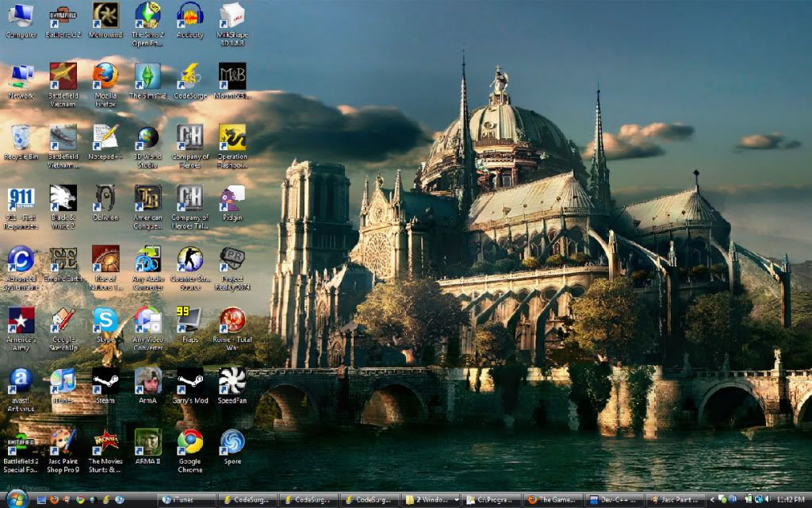The width and height of the screenshot is (812, 508).
Task: Select the Oblivion shortcut
Action: [x=105, y=203]
